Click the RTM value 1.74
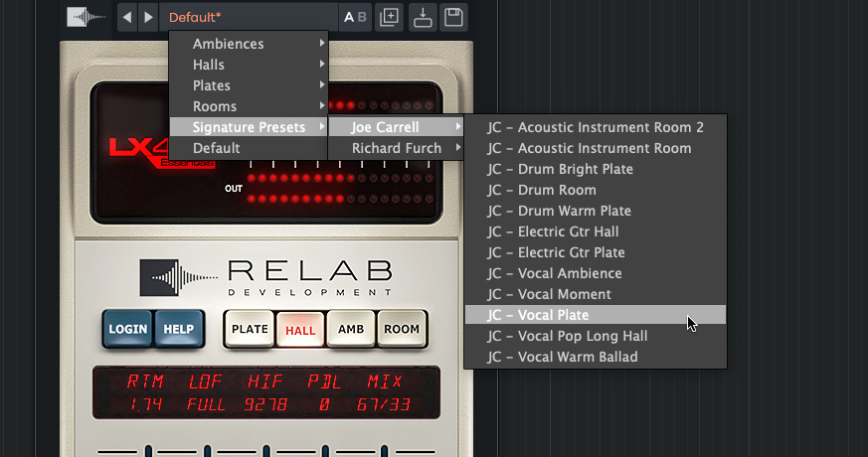868x457 pixels. point(145,405)
